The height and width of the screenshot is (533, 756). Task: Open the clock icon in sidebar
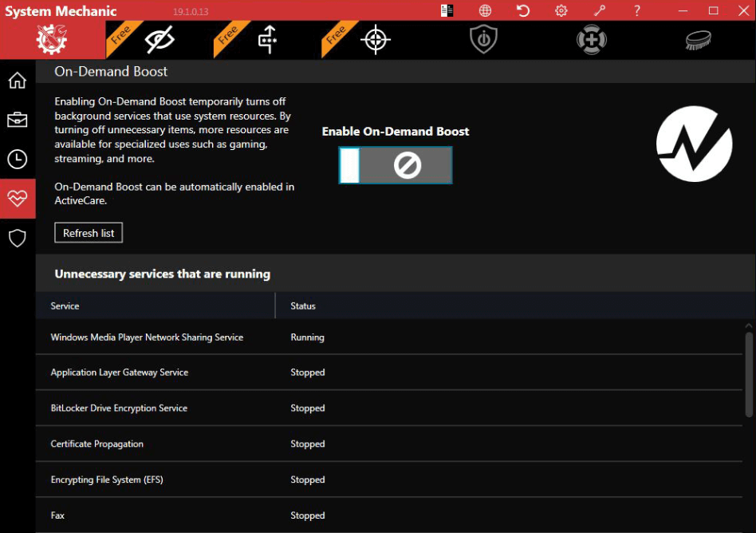coord(18,159)
